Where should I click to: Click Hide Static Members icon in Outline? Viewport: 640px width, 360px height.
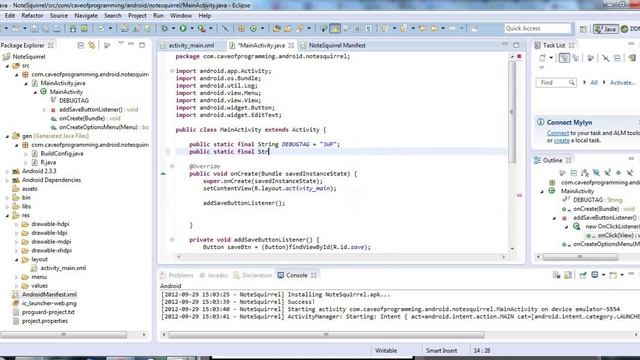click(x=607, y=173)
